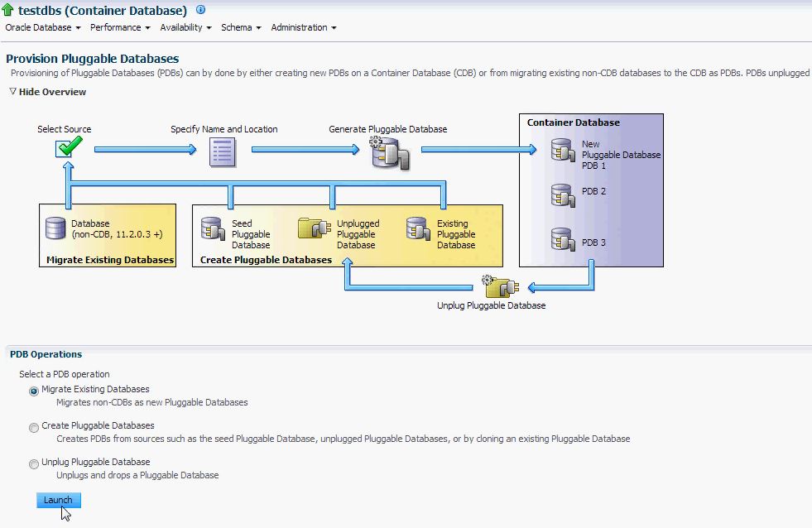This screenshot has width=812, height=528.
Task: Click the New Pluggable Database PDB 1 icon
Action: pyautogui.click(x=564, y=151)
